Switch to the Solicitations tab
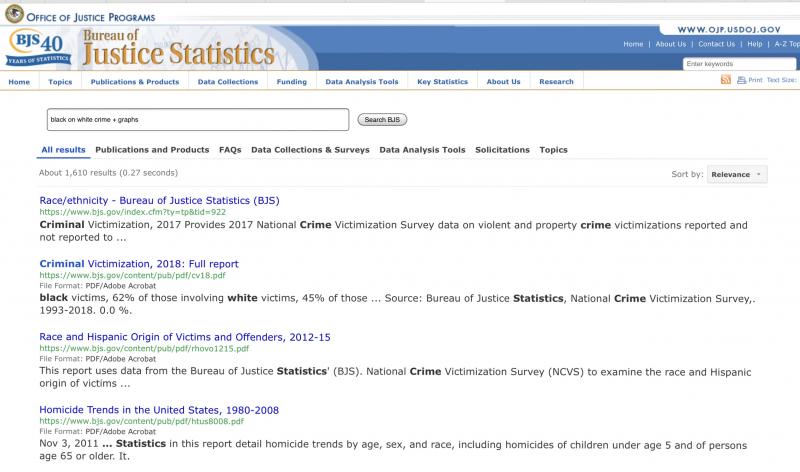The width and height of the screenshot is (800, 472). [503, 150]
